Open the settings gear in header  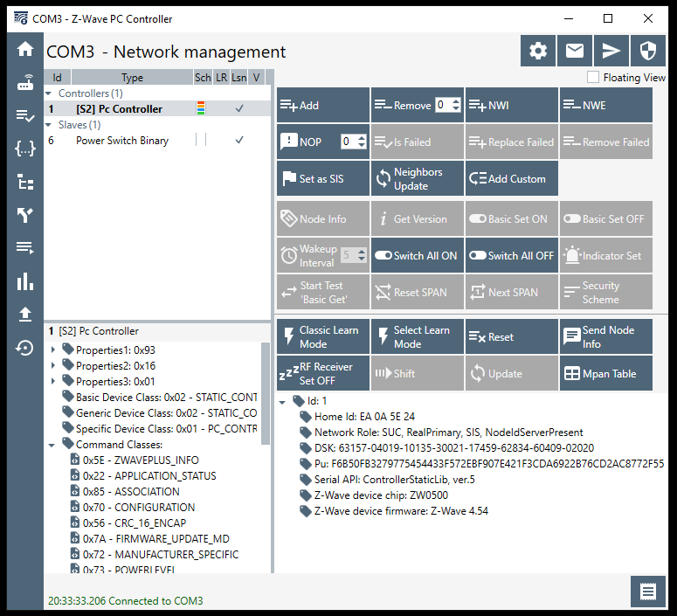538,52
